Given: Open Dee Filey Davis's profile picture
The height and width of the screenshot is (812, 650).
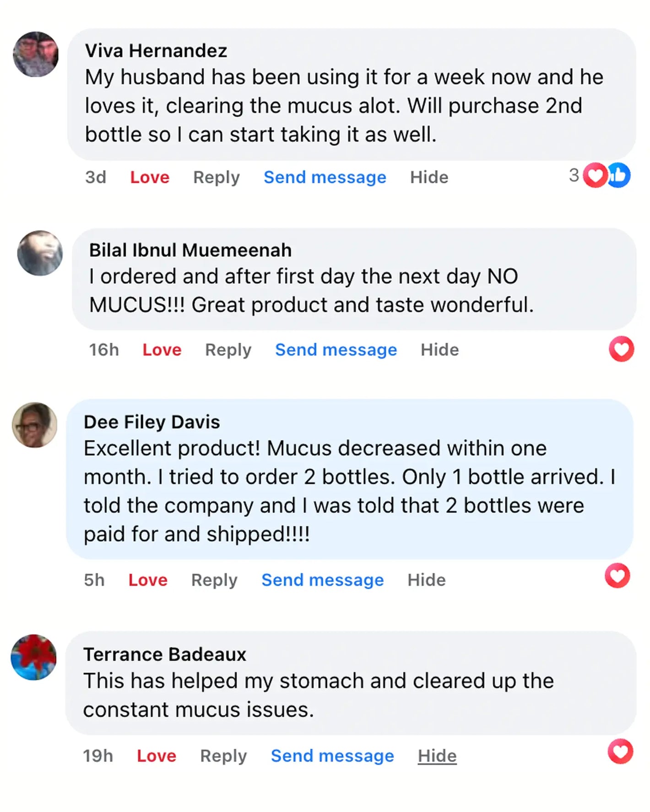Looking at the screenshot, I should (x=35, y=425).
